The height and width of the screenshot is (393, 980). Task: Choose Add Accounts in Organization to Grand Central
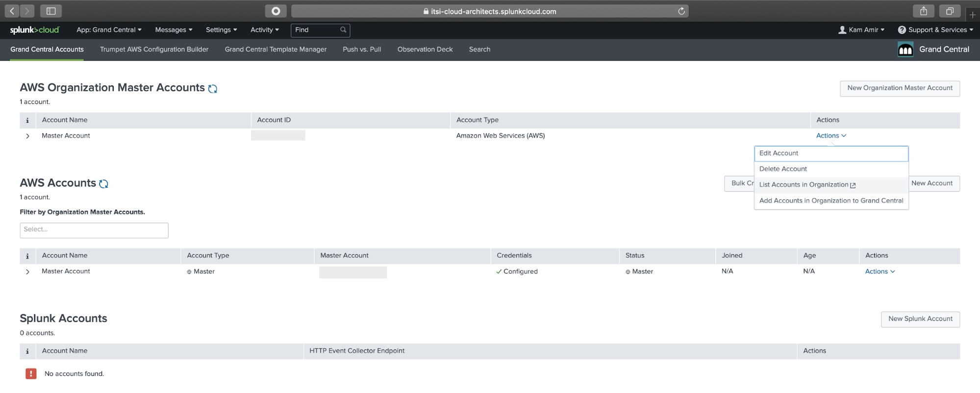click(831, 200)
